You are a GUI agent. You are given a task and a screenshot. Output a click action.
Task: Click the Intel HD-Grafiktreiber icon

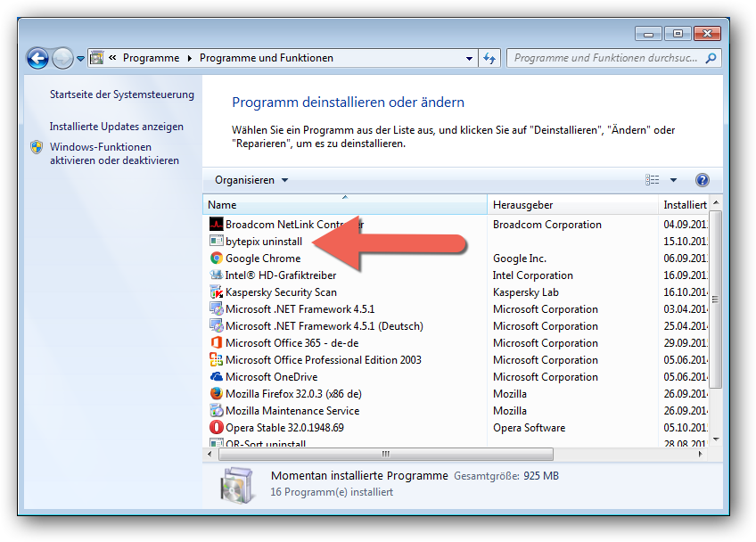pos(216,275)
